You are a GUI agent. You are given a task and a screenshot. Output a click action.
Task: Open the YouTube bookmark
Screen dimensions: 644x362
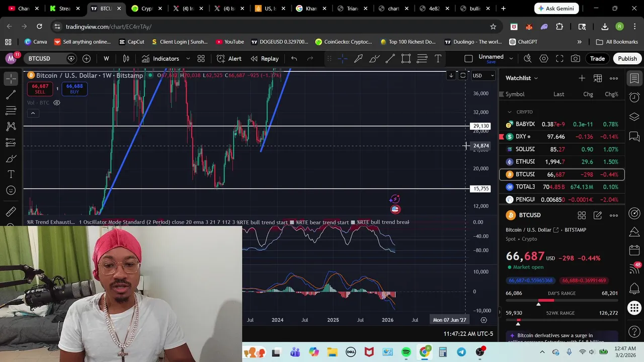point(230,42)
